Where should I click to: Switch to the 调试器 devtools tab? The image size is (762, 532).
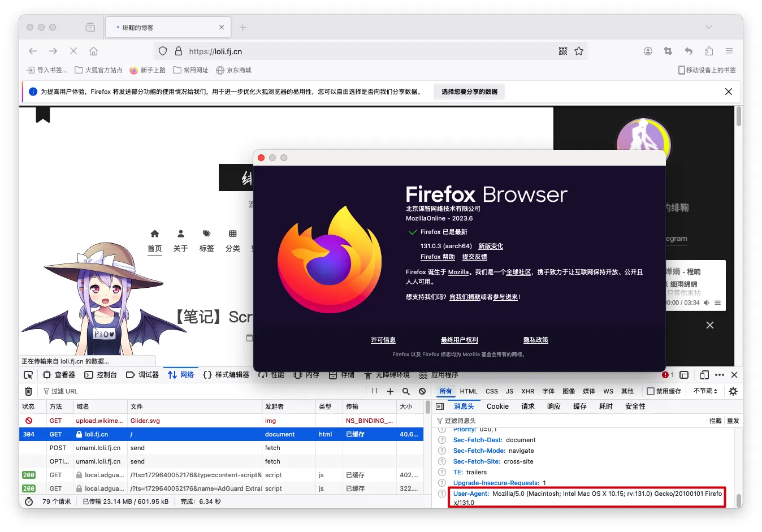tap(142, 375)
